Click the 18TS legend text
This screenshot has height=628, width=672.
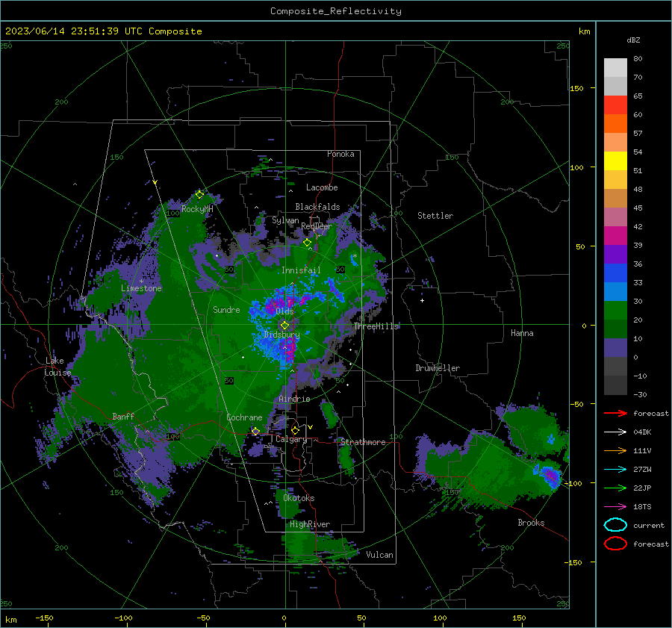[x=642, y=507]
